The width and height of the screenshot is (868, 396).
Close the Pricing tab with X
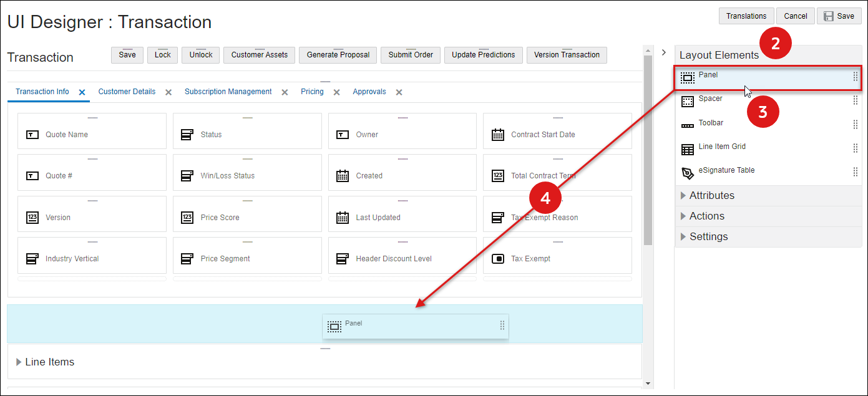pos(336,92)
